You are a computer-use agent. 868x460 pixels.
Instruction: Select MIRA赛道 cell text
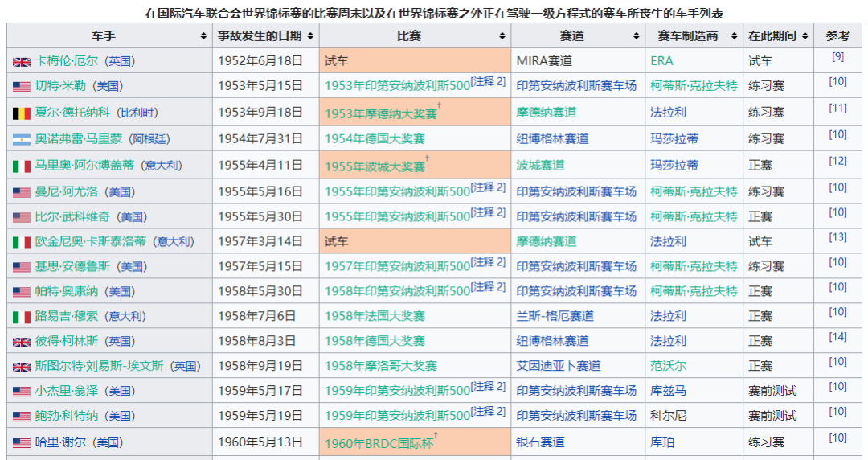click(x=544, y=61)
